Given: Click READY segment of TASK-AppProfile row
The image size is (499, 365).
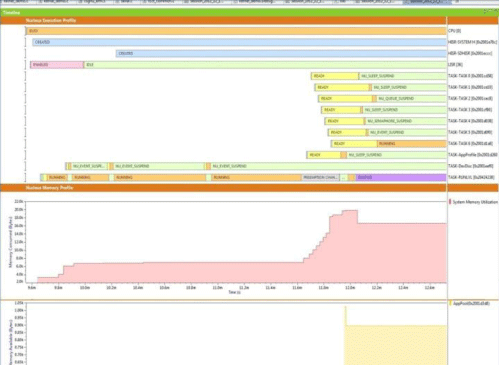Looking at the screenshot, I should point(324,155).
